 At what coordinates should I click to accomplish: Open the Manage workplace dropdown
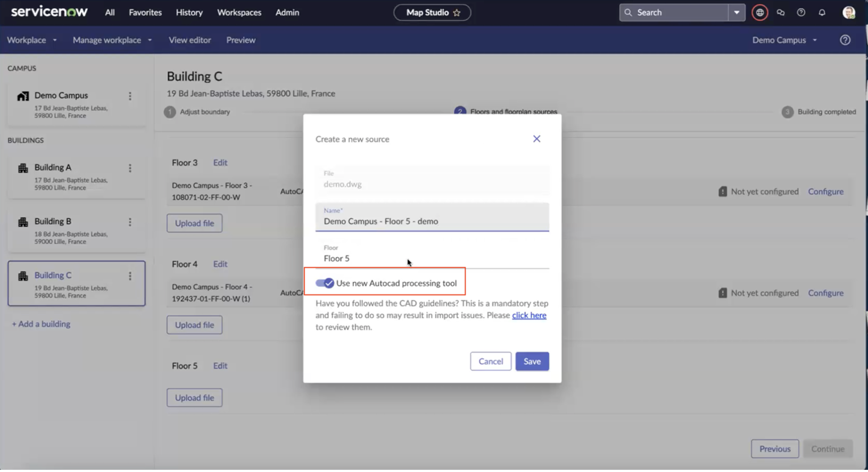[112, 40]
